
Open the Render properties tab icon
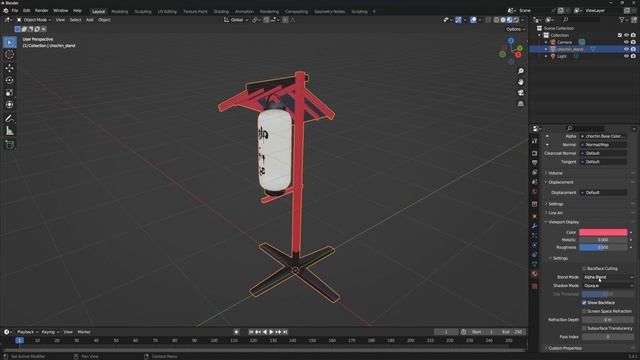[535, 153]
